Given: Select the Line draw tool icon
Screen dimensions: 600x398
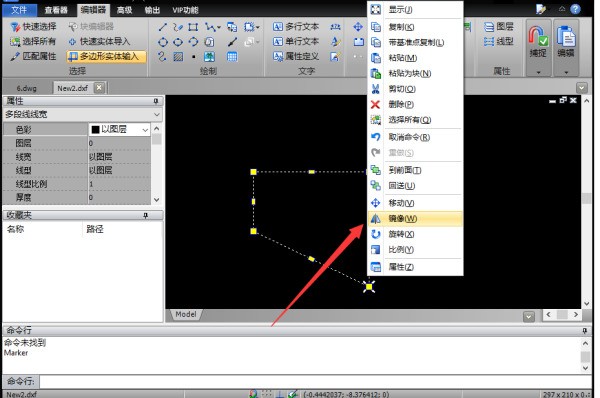Looking at the screenshot, I should pyautogui.click(x=163, y=27).
